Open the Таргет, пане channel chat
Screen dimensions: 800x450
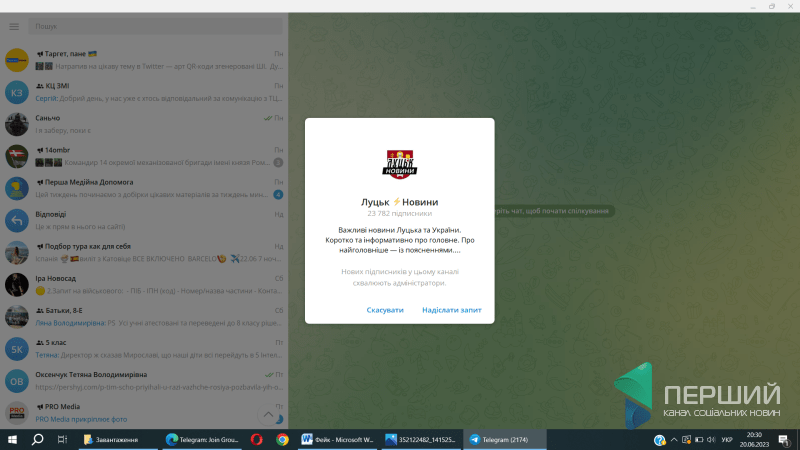(x=150, y=60)
